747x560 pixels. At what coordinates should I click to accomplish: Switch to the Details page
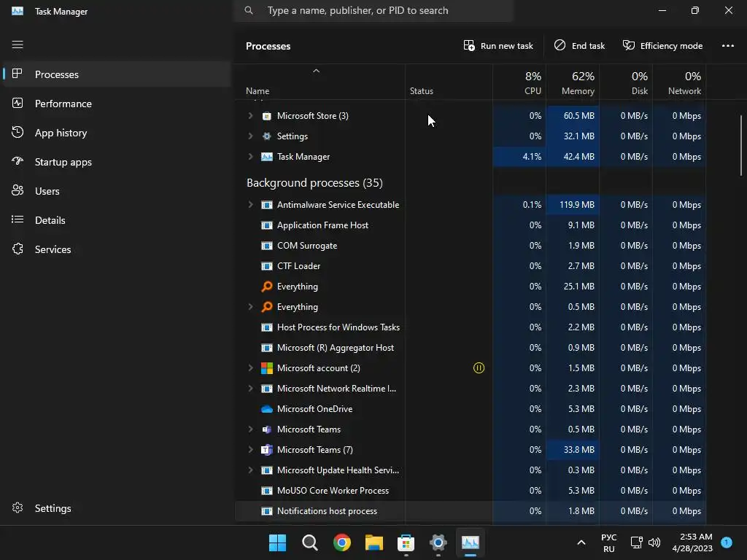(116, 220)
